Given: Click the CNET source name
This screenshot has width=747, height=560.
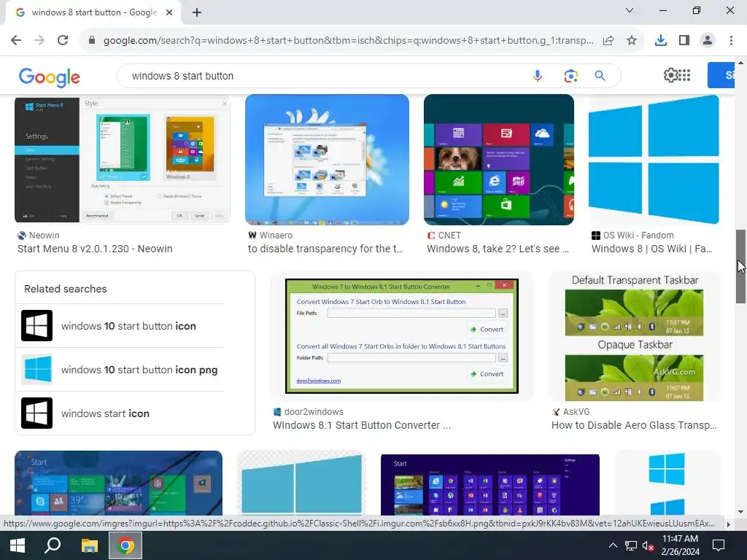Looking at the screenshot, I should tap(449, 236).
